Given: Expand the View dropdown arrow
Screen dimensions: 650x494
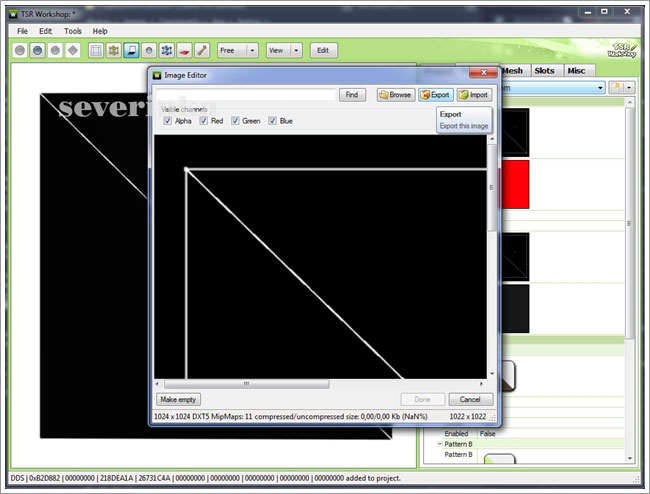Looking at the screenshot, I should tap(297, 50).
